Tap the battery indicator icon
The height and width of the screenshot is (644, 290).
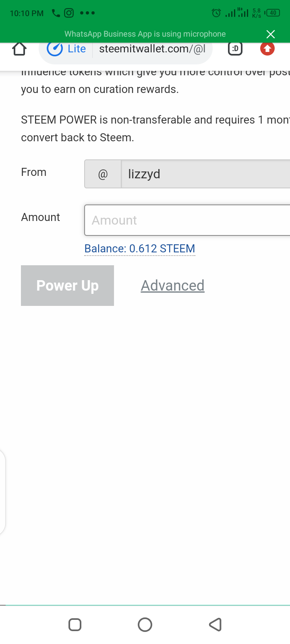click(273, 13)
